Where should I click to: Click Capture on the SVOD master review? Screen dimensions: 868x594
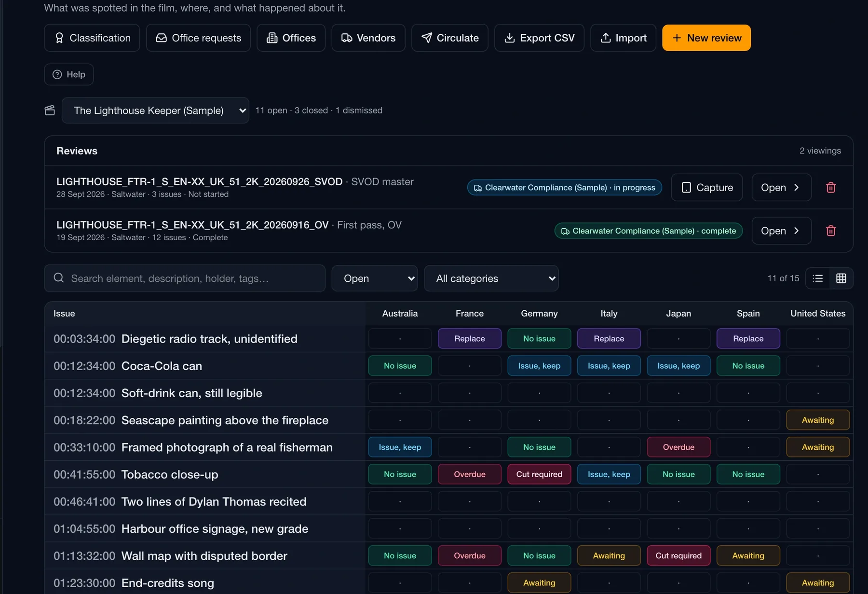pyautogui.click(x=707, y=187)
